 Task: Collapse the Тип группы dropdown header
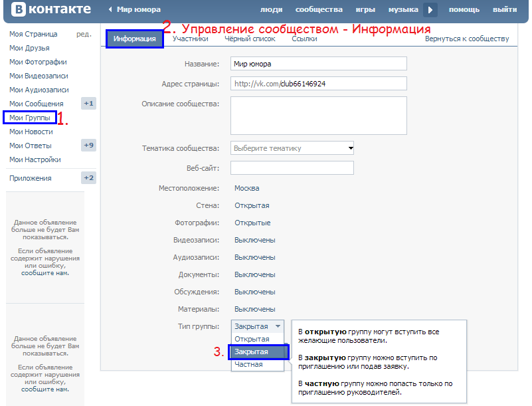(x=258, y=326)
